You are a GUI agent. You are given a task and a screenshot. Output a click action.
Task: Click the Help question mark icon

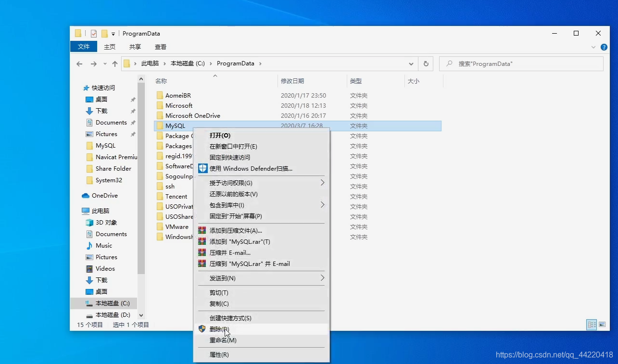(x=604, y=47)
